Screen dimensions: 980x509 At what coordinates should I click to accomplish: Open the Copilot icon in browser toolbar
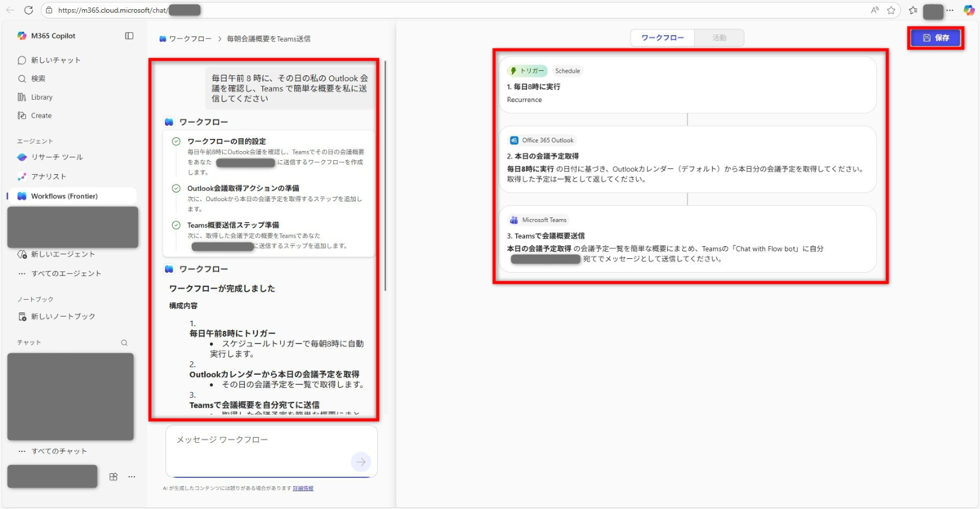click(x=969, y=10)
